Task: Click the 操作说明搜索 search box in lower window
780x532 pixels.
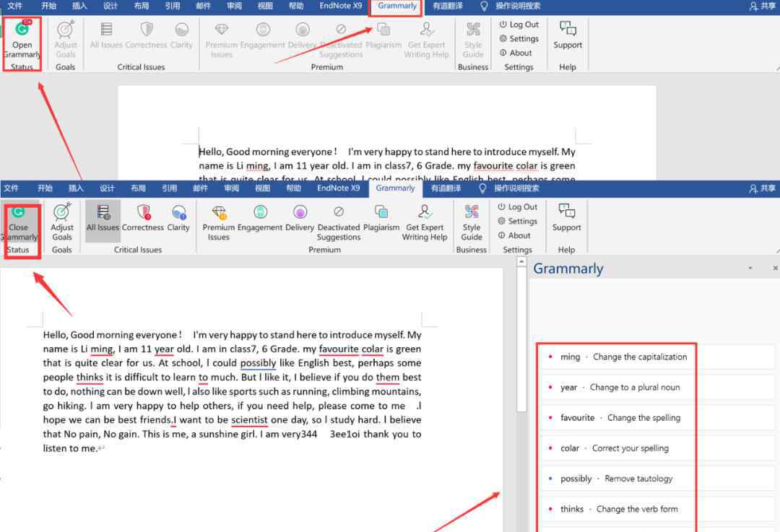Action: click(x=510, y=188)
